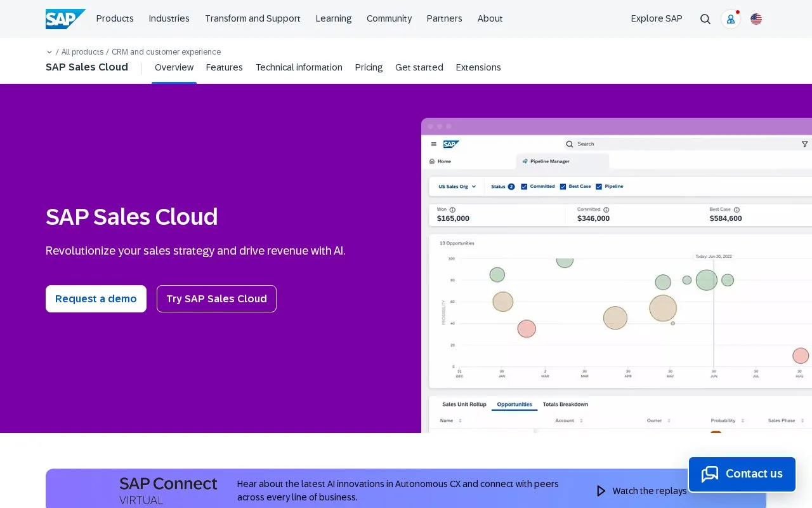Open the user account profile icon

(731, 19)
